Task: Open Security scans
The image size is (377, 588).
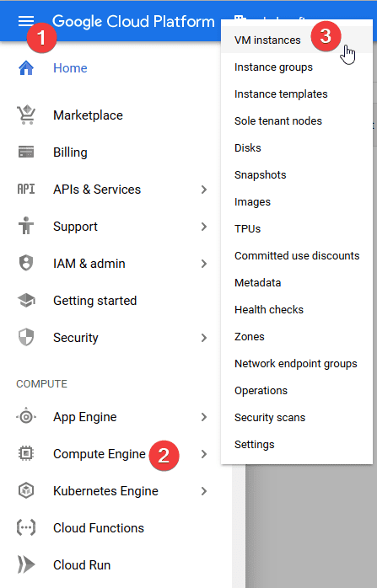Action: coord(297,418)
